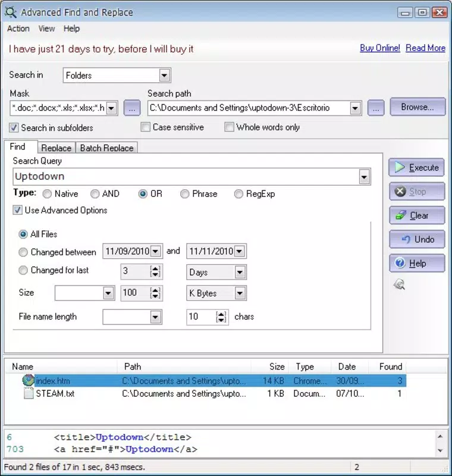The width and height of the screenshot is (452, 476).
Task: Run the search with Execute
Action: [416, 167]
